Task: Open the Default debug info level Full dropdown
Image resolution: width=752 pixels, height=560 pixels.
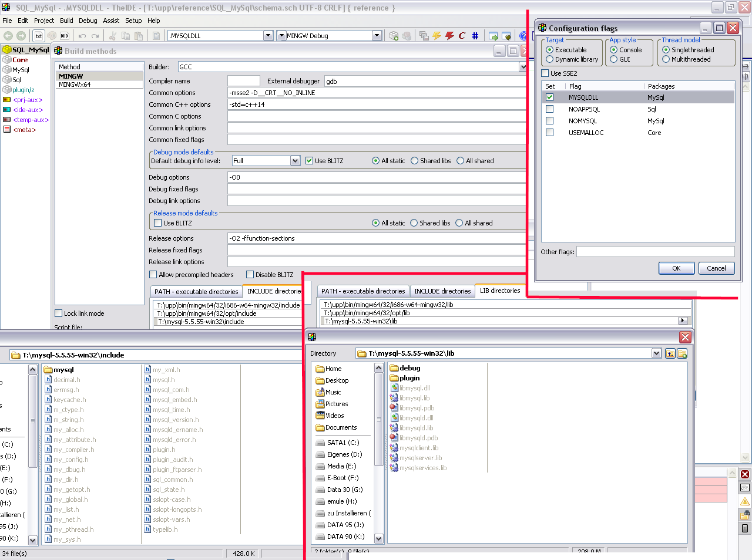Action: [295, 161]
